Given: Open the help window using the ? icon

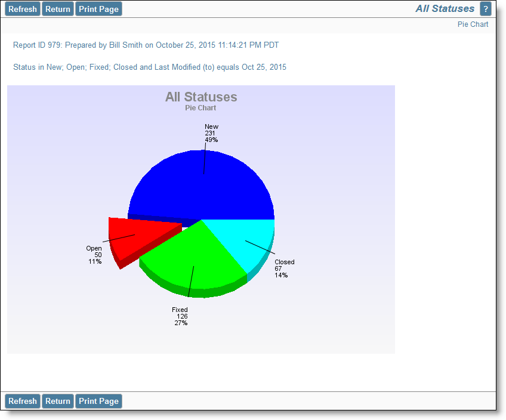Looking at the screenshot, I should (x=486, y=8).
